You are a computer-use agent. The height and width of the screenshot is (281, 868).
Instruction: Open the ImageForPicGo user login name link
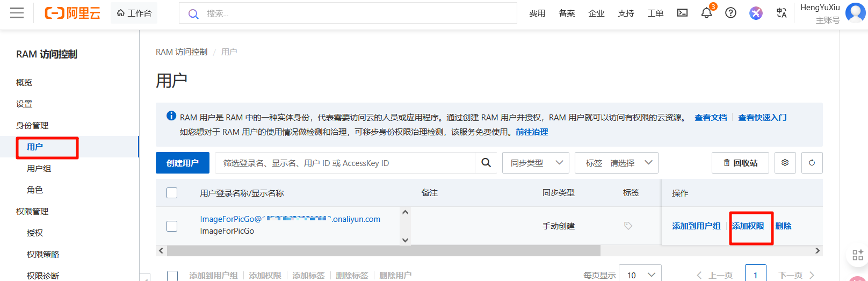[x=290, y=219]
